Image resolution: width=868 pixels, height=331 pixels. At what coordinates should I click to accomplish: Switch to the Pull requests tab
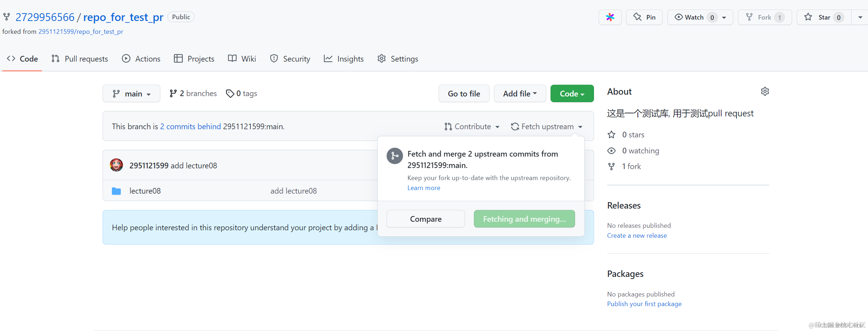(x=80, y=59)
